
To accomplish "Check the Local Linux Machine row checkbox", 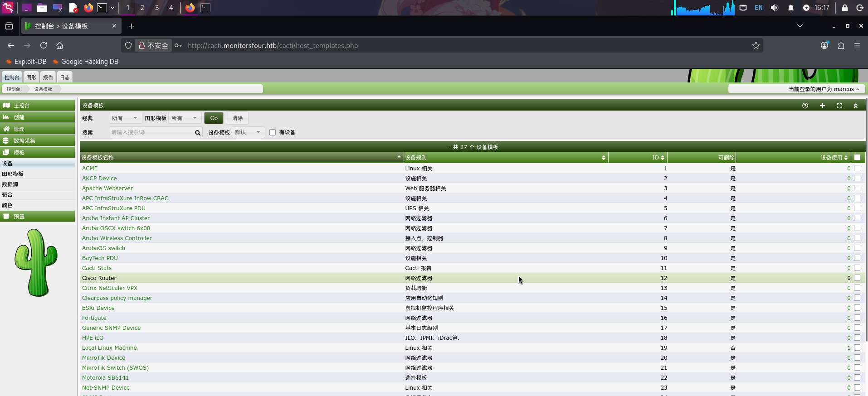I will 857,348.
